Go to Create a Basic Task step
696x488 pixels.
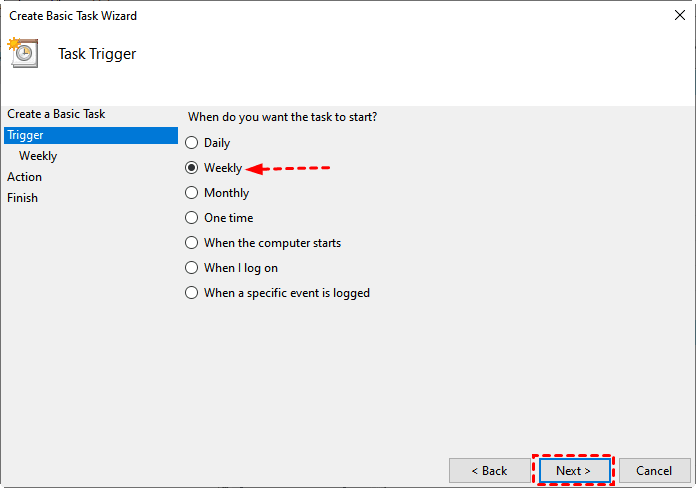(56, 114)
